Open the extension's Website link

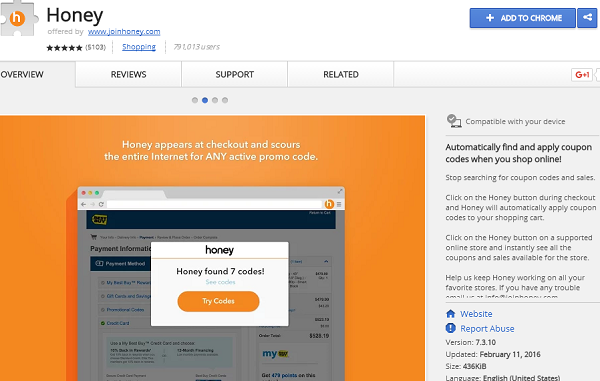click(x=476, y=314)
